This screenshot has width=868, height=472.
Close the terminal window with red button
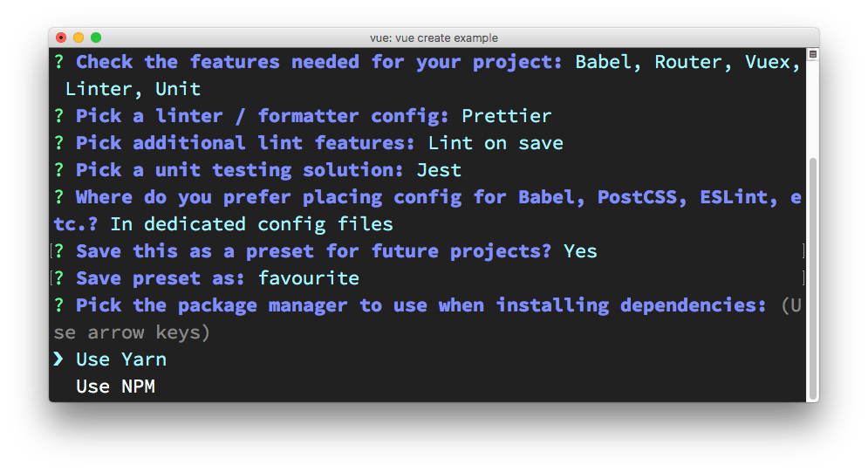[x=61, y=38]
